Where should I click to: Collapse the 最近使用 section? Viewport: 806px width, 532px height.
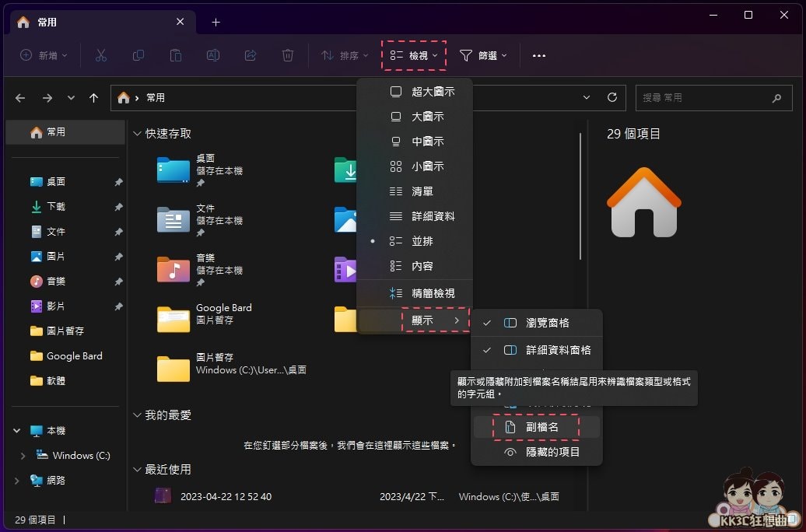pos(137,469)
